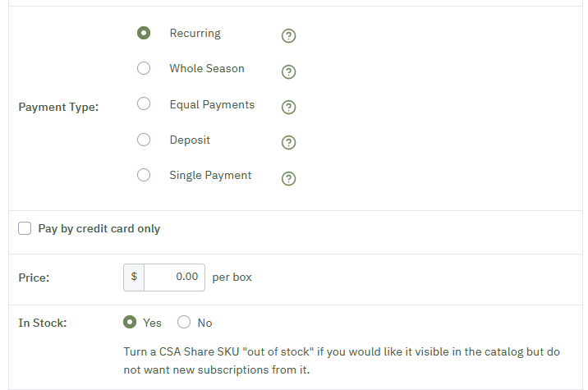Viewport: 588px width, 390px height.
Task: Choose Whole Season payment radio button
Action: point(144,68)
